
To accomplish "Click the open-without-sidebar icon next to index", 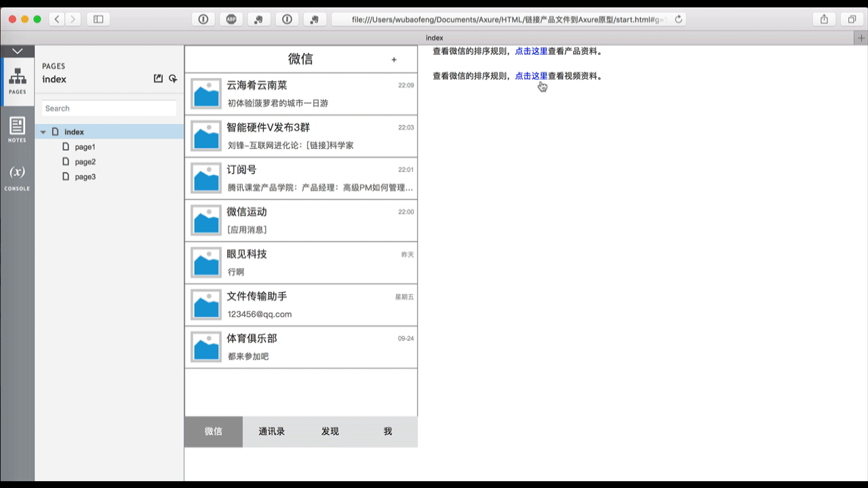I will (x=159, y=79).
